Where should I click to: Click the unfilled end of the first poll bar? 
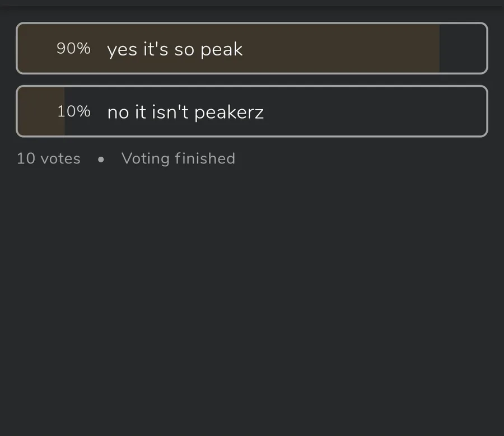point(463,49)
